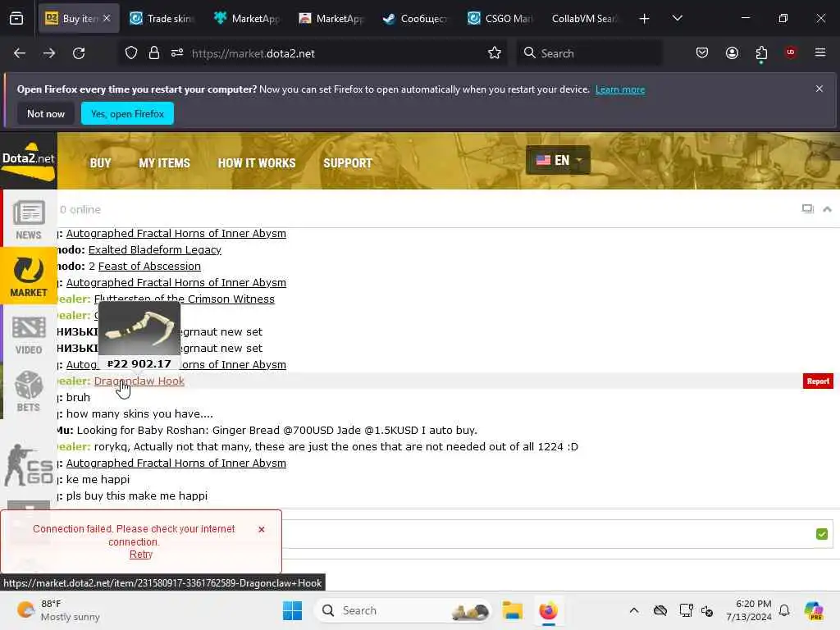840x630 pixels.
Task: Click the 'how many skins you have....' message
Action: point(139,413)
